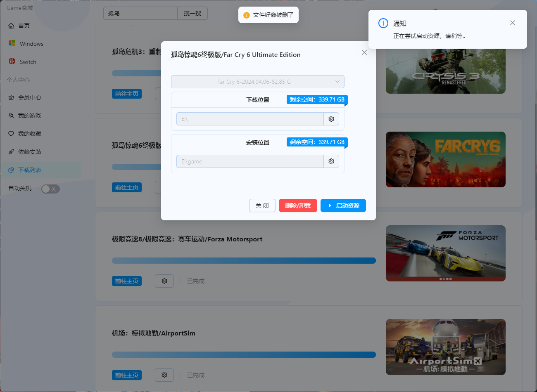This screenshot has height=392, width=537.
Task: Click gear icon next to 下载位置 path
Action: (x=331, y=119)
